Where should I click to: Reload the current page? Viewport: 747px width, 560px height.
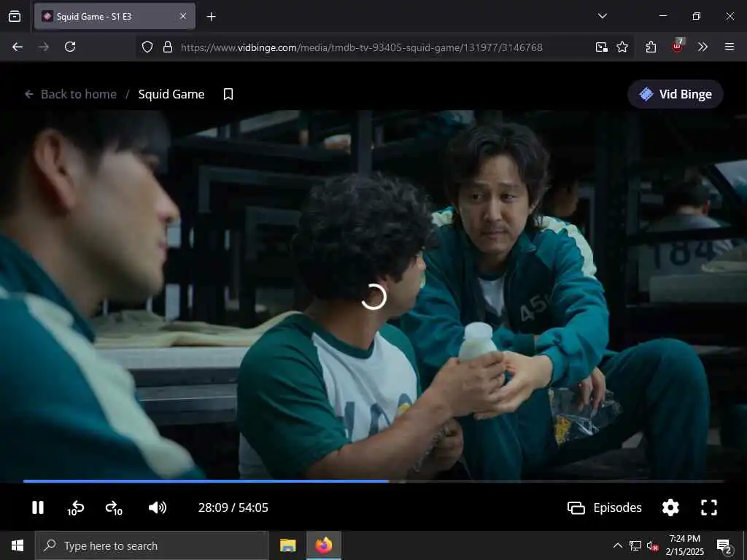click(70, 47)
